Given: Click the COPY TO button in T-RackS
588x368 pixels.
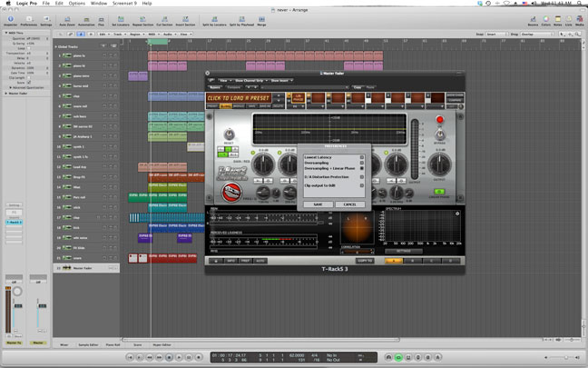Looking at the screenshot, I should [x=365, y=261].
